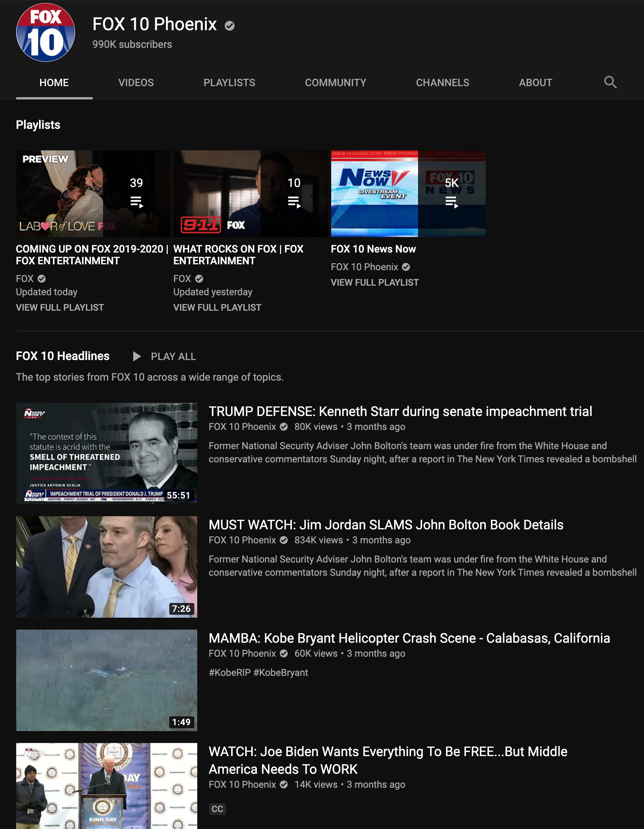Select the Channels tab
Image resolution: width=644 pixels, height=829 pixels.
(x=442, y=83)
